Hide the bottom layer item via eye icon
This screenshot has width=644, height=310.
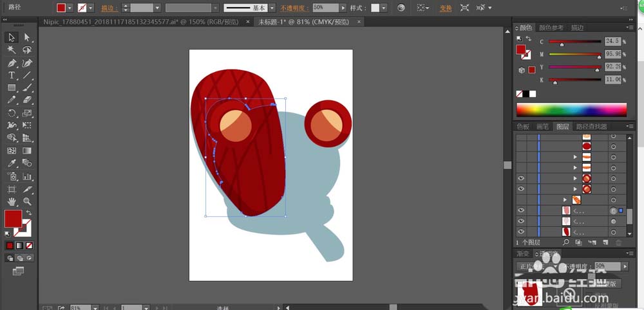click(x=521, y=232)
